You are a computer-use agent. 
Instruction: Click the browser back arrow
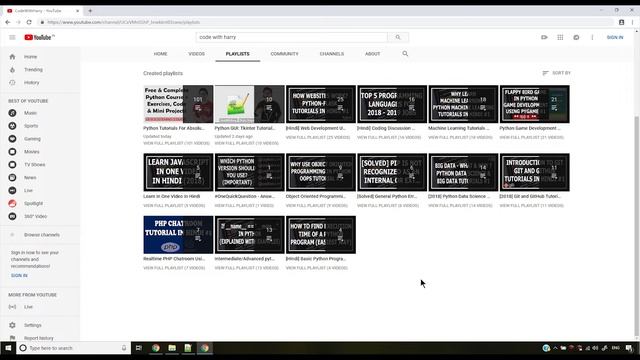pos(8,22)
